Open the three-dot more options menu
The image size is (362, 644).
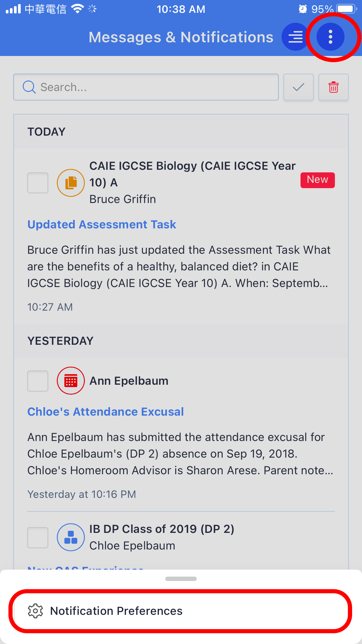pyautogui.click(x=331, y=37)
